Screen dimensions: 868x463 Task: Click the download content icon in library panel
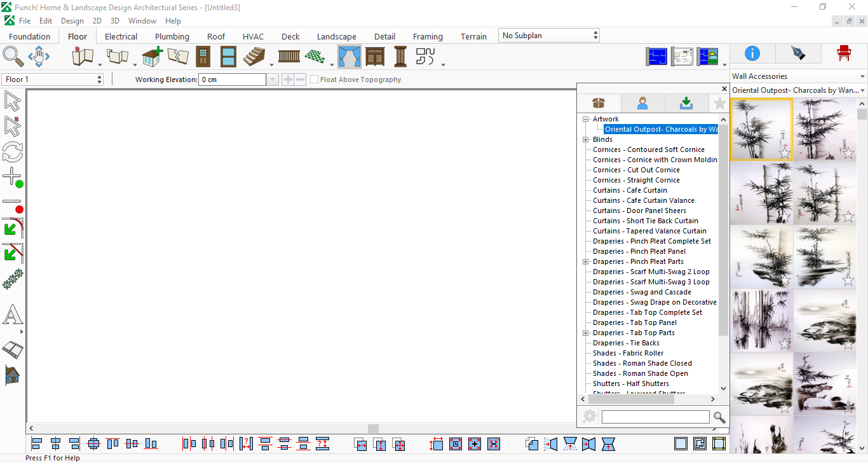[x=686, y=103]
